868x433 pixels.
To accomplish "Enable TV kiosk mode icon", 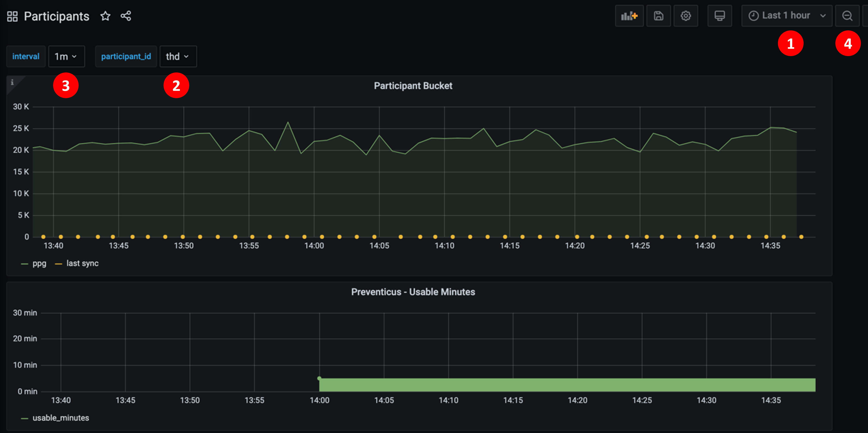I will [x=719, y=15].
